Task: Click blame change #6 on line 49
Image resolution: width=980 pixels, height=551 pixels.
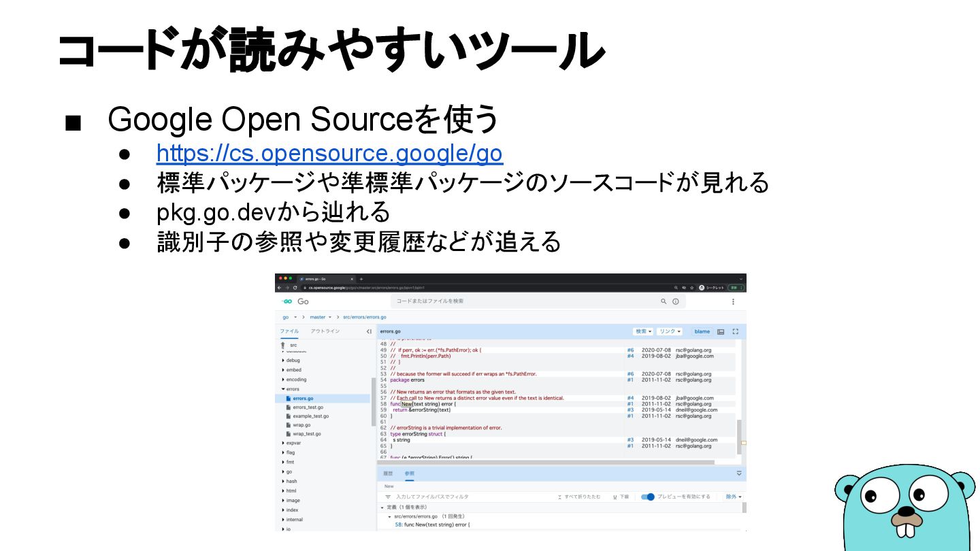Action: tap(630, 350)
